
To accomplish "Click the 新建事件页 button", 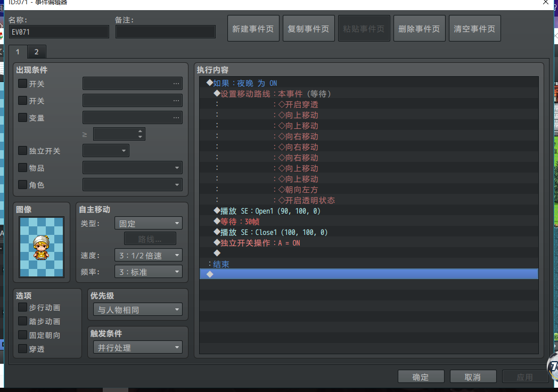I will (x=253, y=28).
